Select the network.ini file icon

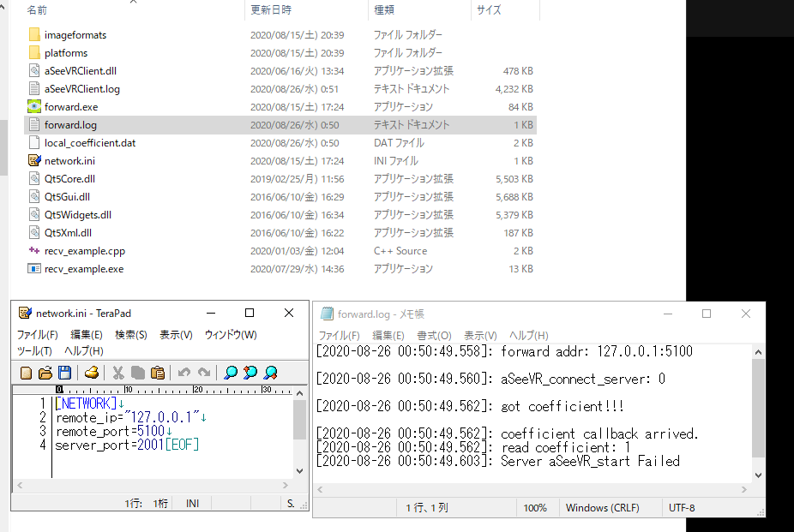[x=34, y=161]
